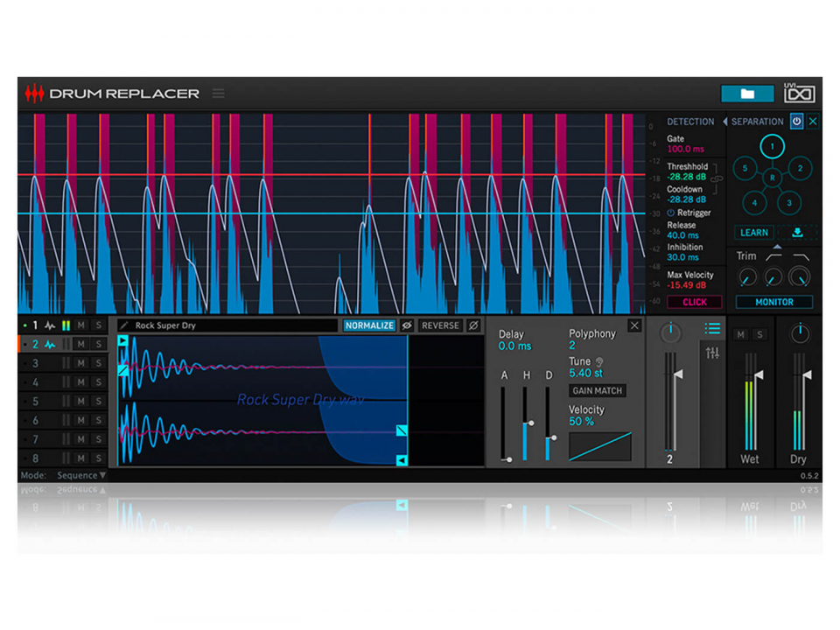
Task: Close the Separation panel with the X
Action: (x=813, y=122)
